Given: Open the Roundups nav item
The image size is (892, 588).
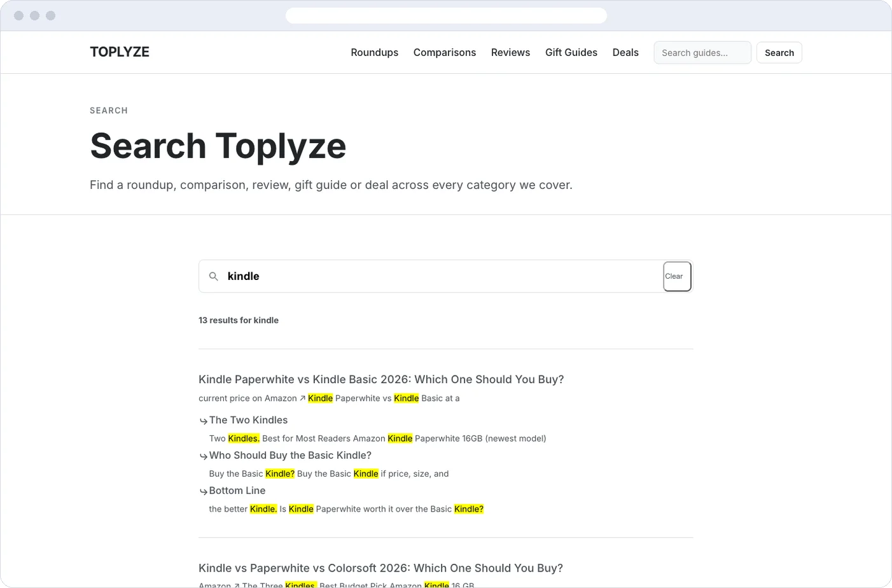Looking at the screenshot, I should click(x=375, y=53).
